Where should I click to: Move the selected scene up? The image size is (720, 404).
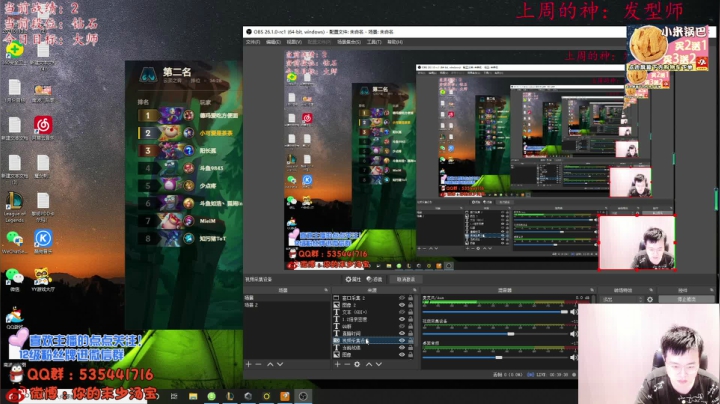(x=270, y=364)
